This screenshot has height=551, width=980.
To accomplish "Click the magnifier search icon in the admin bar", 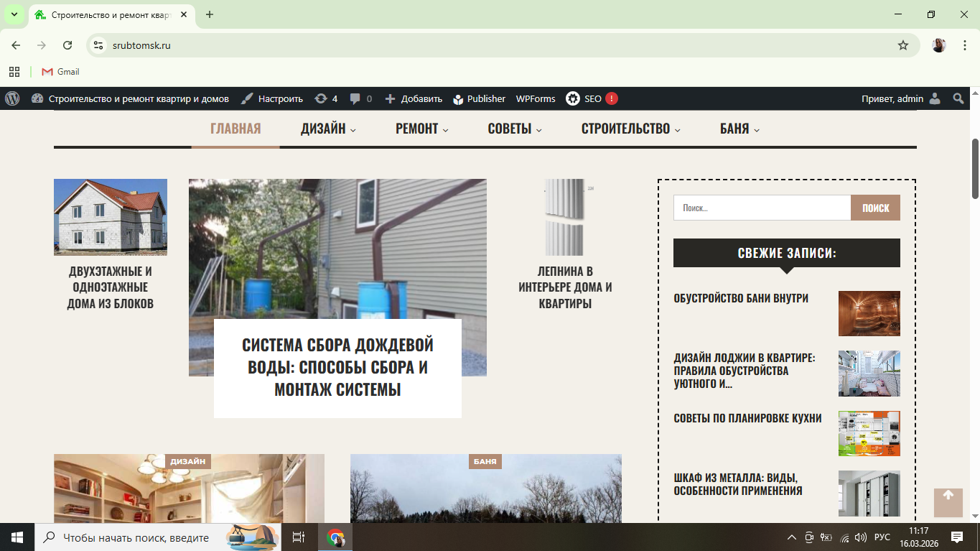I will pos(958,98).
